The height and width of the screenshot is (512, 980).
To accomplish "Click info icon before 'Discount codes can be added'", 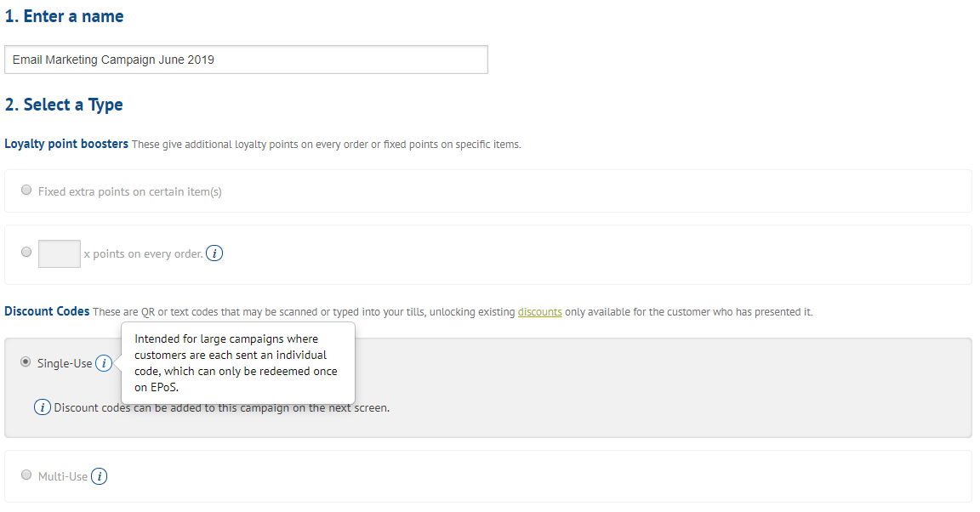I will (43, 407).
